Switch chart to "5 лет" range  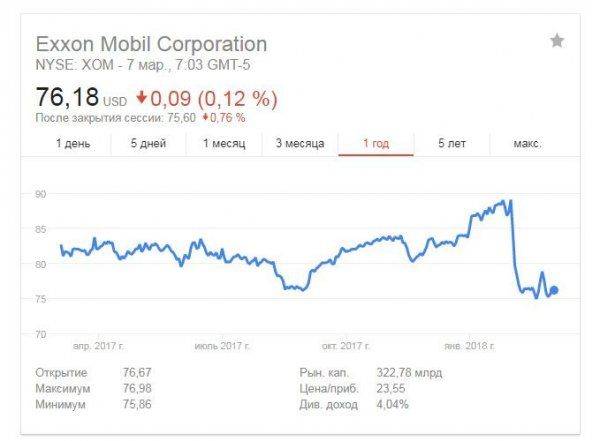451,144
